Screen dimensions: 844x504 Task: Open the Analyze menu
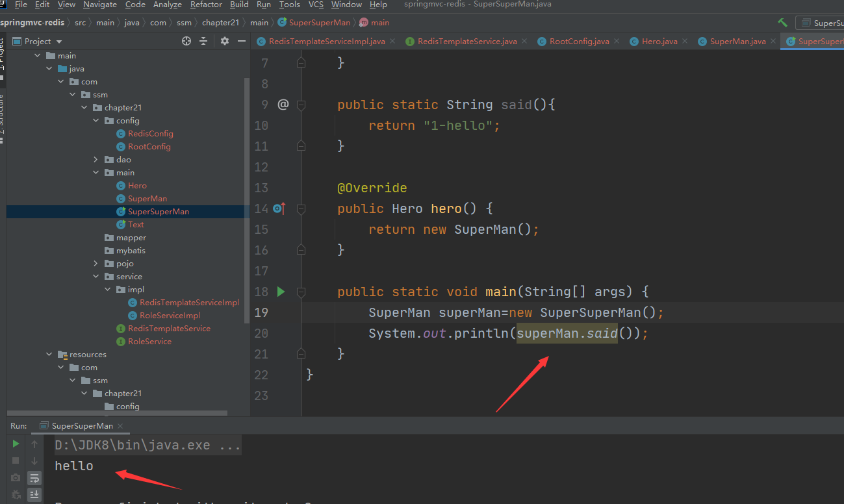(x=168, y=5)
